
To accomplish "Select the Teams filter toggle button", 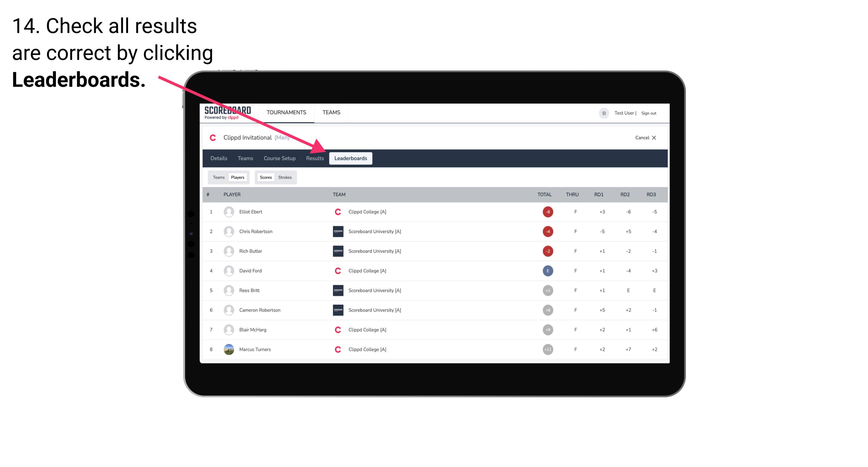I will [x=218, y=177].
